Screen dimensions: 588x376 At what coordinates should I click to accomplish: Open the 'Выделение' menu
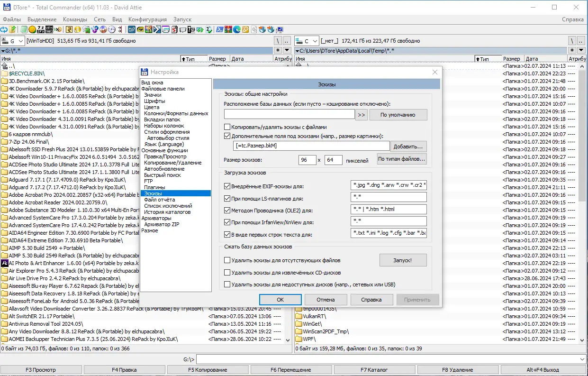[x=42, y=19]
